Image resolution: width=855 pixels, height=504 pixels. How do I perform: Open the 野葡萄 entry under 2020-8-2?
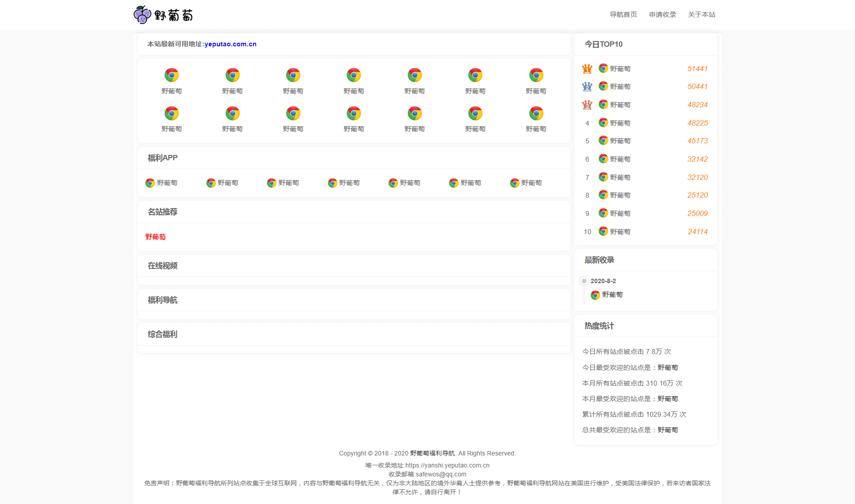[607, 295]
